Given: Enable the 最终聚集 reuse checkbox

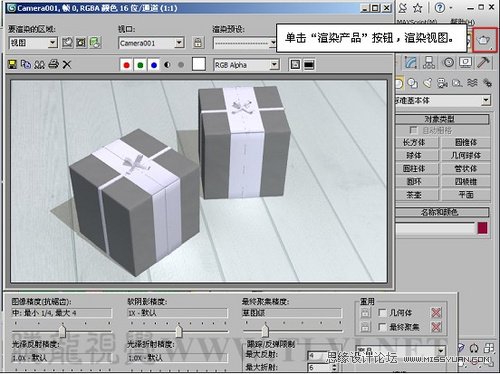Looking at the screenshot, I should [x=382, y=327].
